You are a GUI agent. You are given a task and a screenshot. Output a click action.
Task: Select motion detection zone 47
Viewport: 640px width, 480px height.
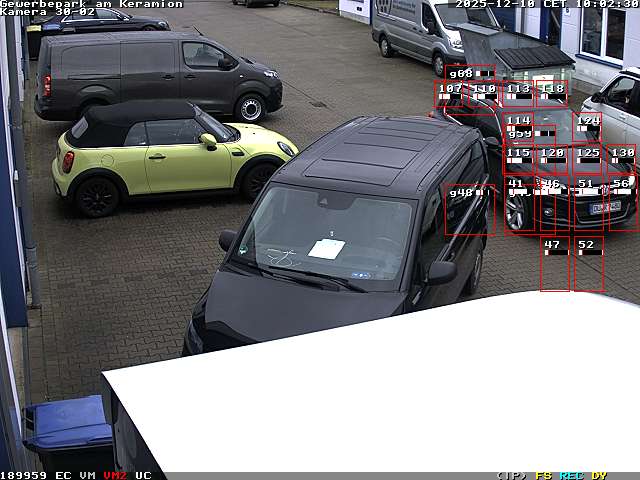coord(554,264)
